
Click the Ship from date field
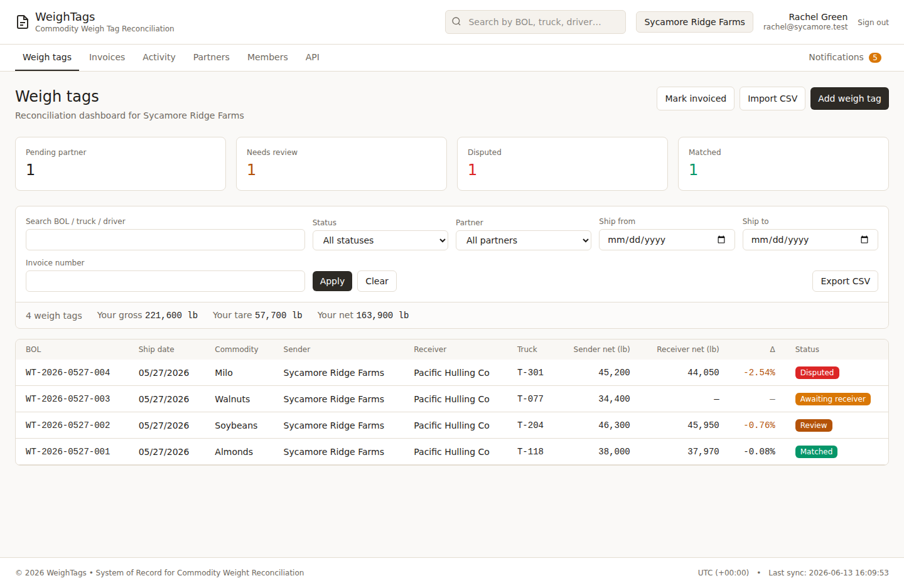coord(667,240)
